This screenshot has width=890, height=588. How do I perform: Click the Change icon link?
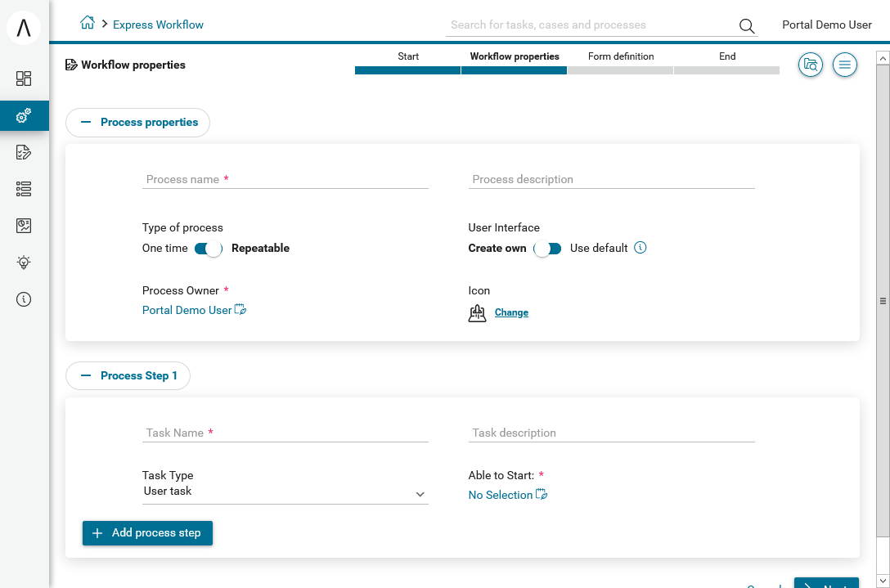(x=511, y=312)
